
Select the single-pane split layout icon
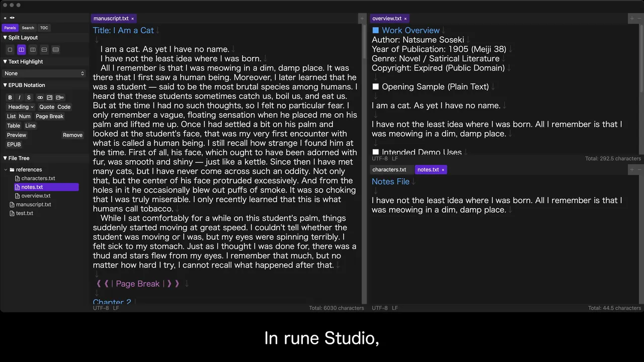click(x=10, y=50)
